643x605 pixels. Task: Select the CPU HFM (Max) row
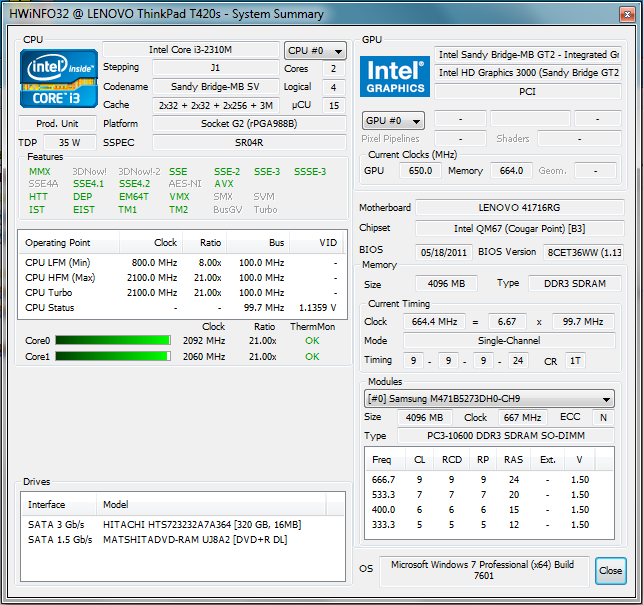(x=182, y=278)
